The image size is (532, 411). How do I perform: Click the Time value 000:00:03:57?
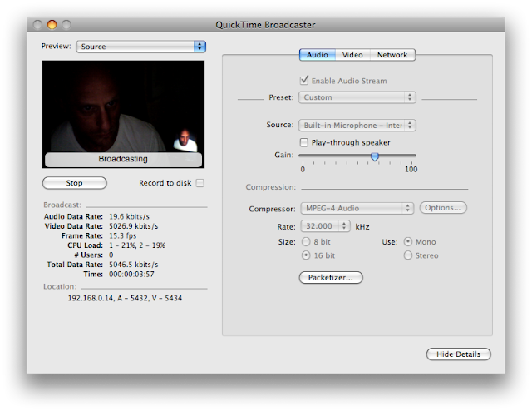pyautogui.click(x=131, y=274)
